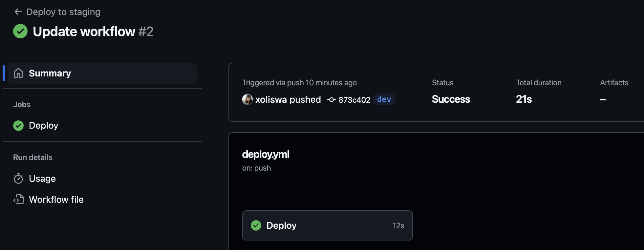Open commit 873c402

[354, 100]
